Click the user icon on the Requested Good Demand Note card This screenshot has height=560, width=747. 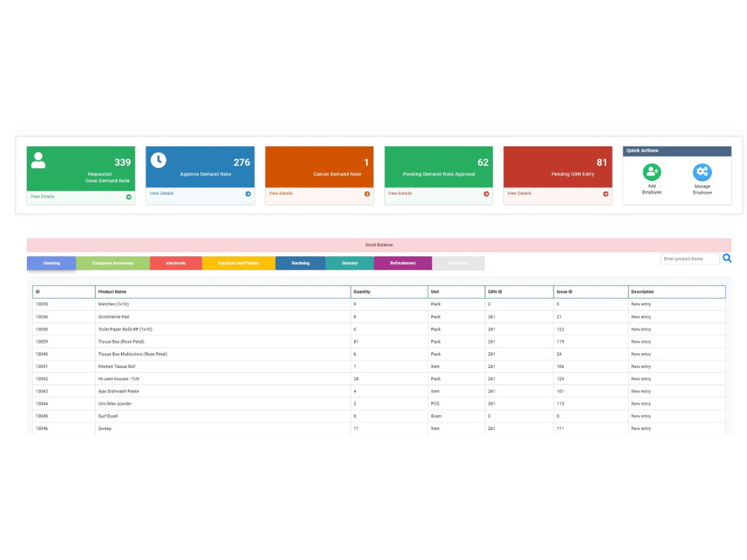pos(38,161)
